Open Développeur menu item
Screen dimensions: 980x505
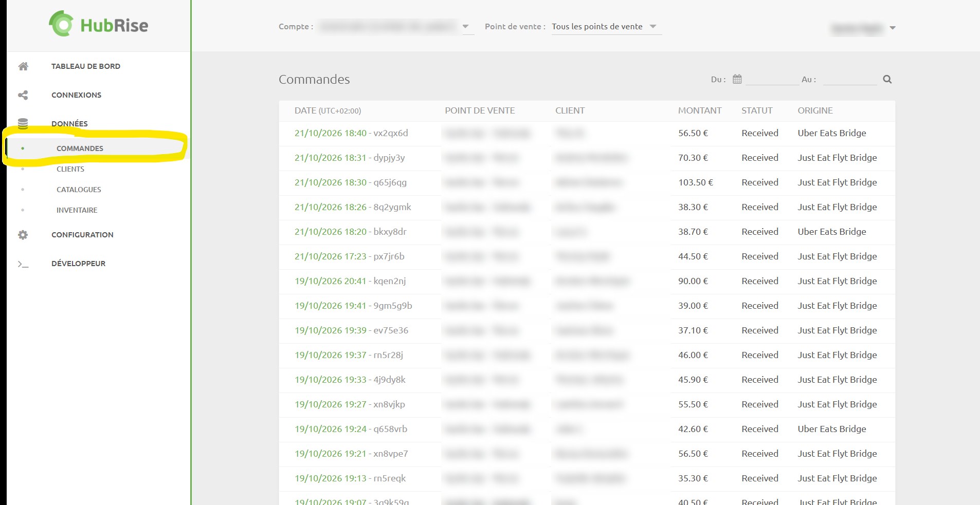[x=78, y=264]
